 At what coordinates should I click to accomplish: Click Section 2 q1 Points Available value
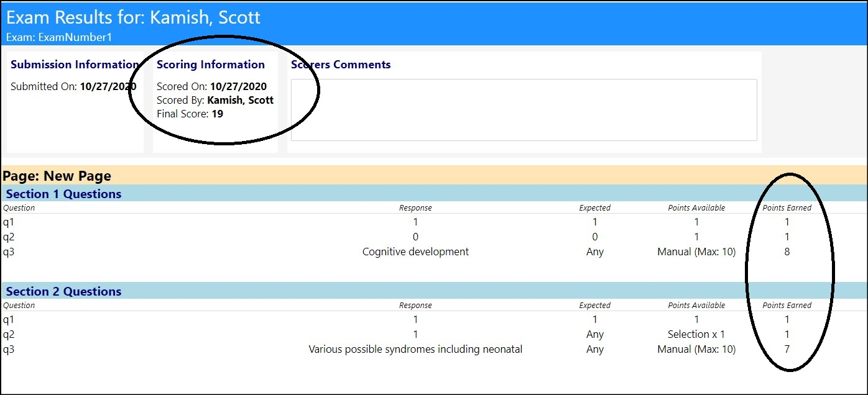[x=696, y=319]
